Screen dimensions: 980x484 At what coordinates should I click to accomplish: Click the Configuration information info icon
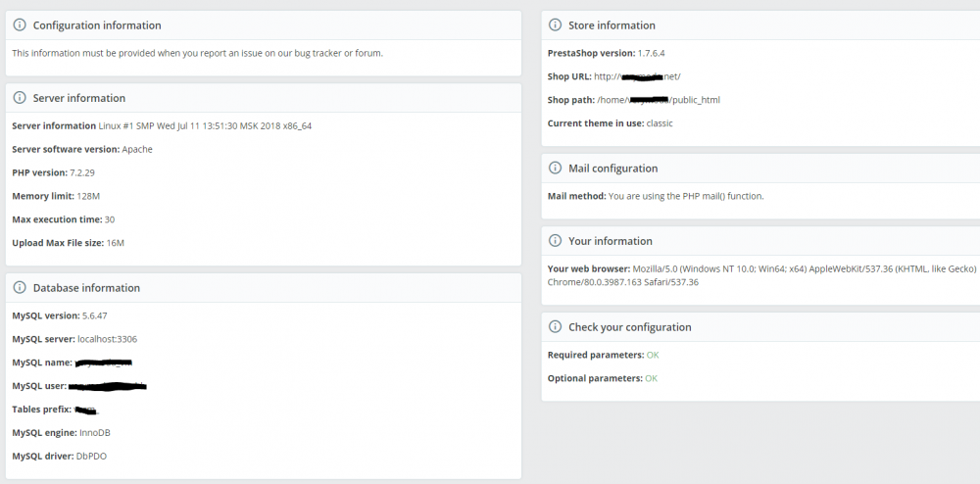pos(20,25)
